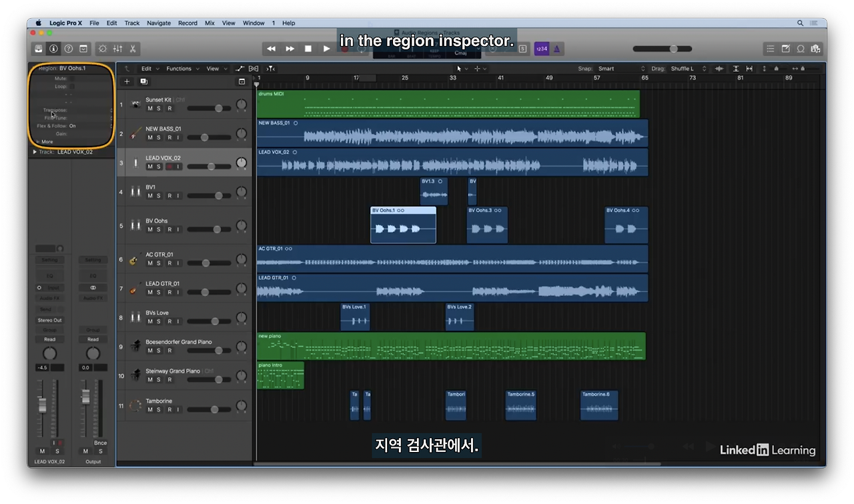Viewport: 854px width, 504px height.
Task: Open Quick Help question mark icon
Action: [68, 49]
